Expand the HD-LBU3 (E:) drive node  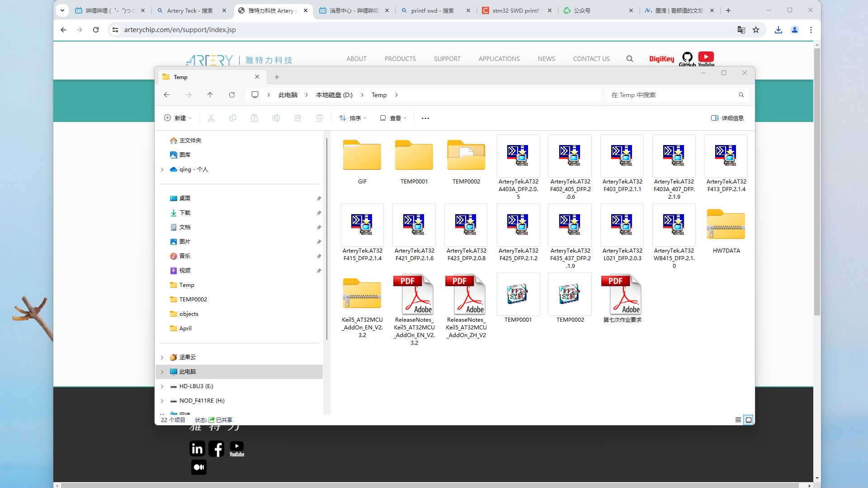[162, 386]
